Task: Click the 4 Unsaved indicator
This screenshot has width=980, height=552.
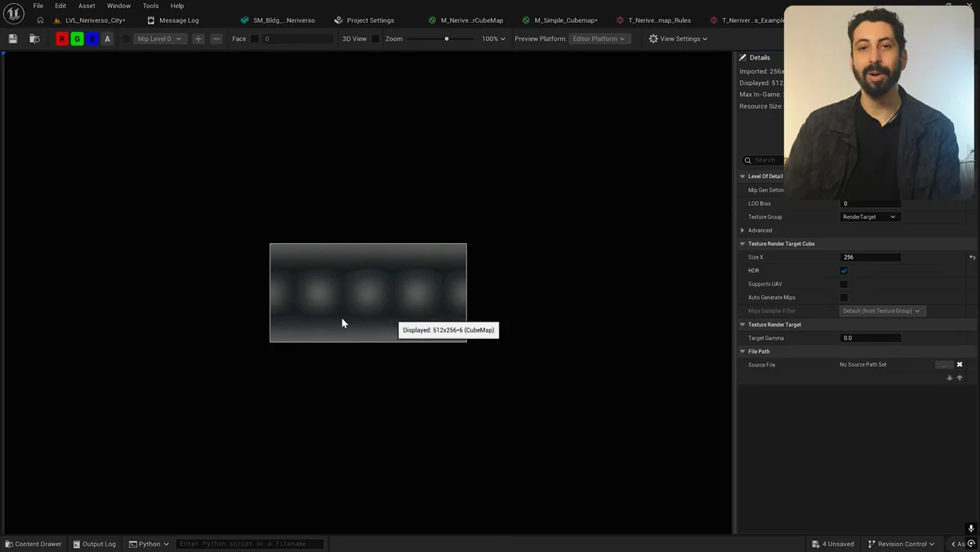Action: click(833, 544)
